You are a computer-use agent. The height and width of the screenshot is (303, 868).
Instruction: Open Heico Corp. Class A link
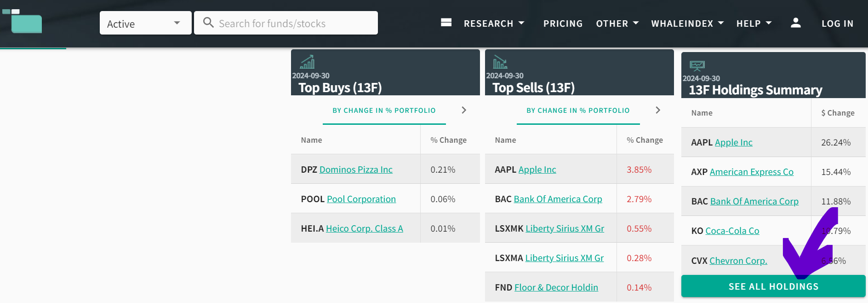pyautogui.click(x=365, y=228)
